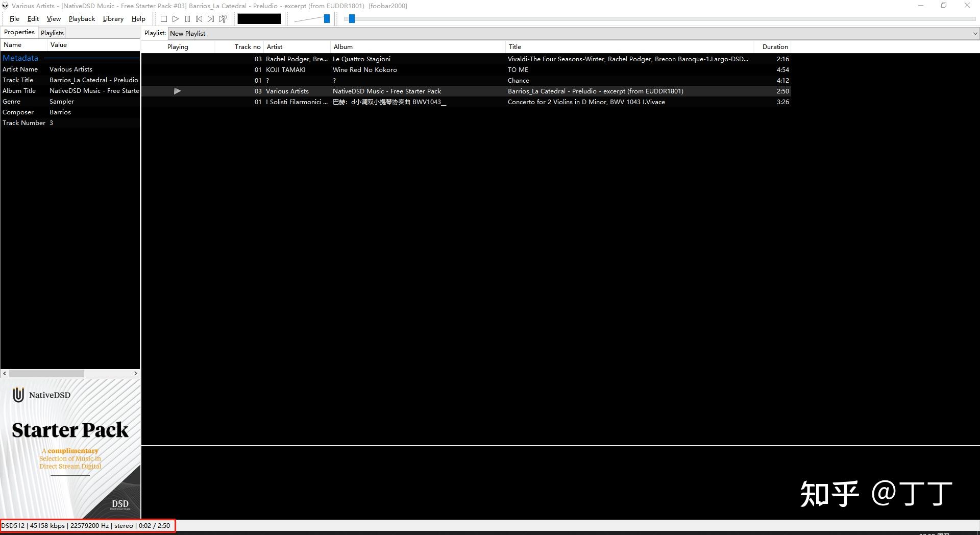Screen dimensions: 980x535
Task: Select the Album Title property row
Action: click(x=70, y=91)
